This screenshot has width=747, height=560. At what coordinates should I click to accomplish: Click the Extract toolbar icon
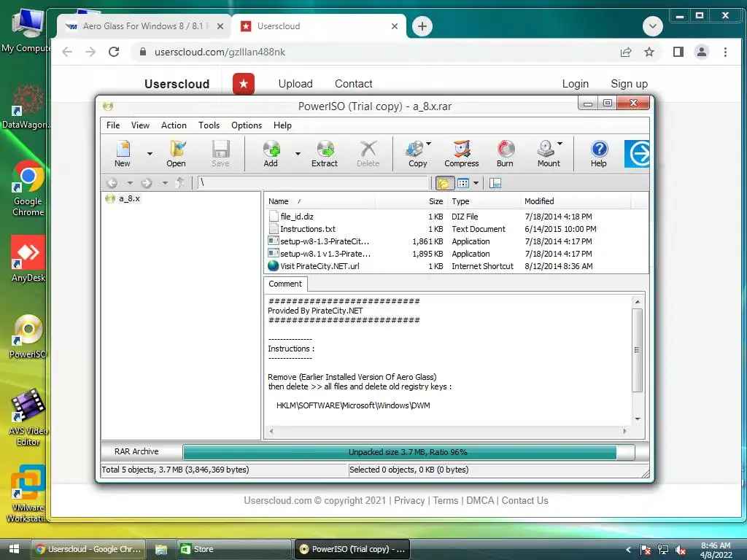(325, 153)
